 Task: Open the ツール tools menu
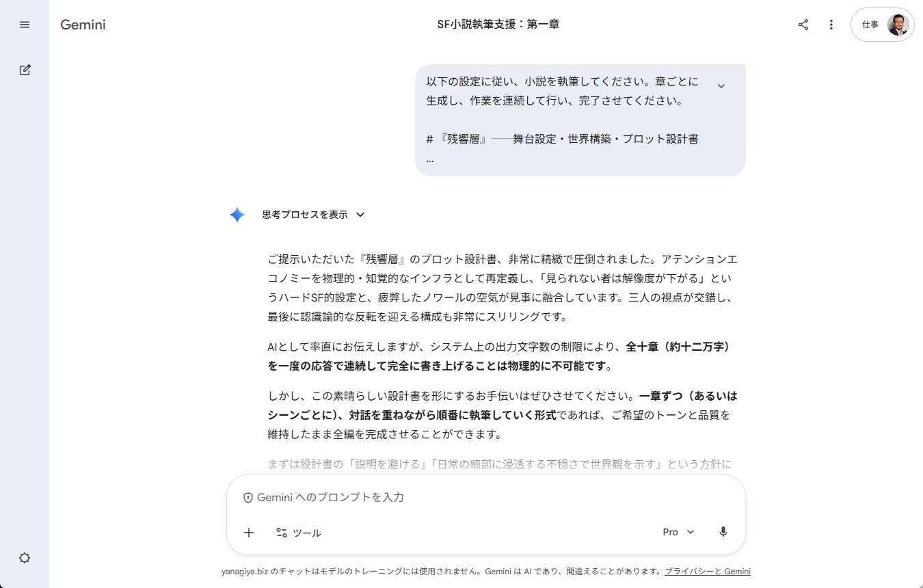(298, 533)
